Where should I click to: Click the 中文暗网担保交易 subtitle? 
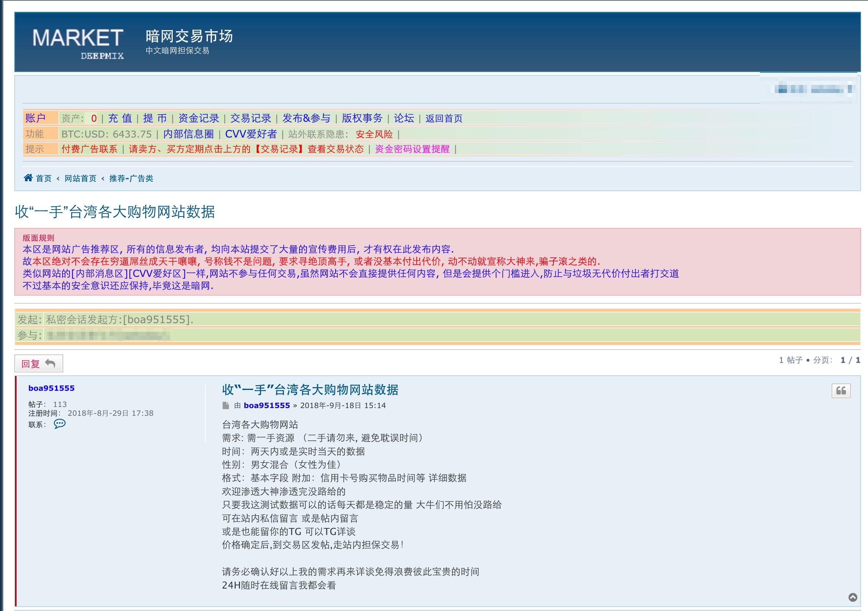click(x=177, y=51)
